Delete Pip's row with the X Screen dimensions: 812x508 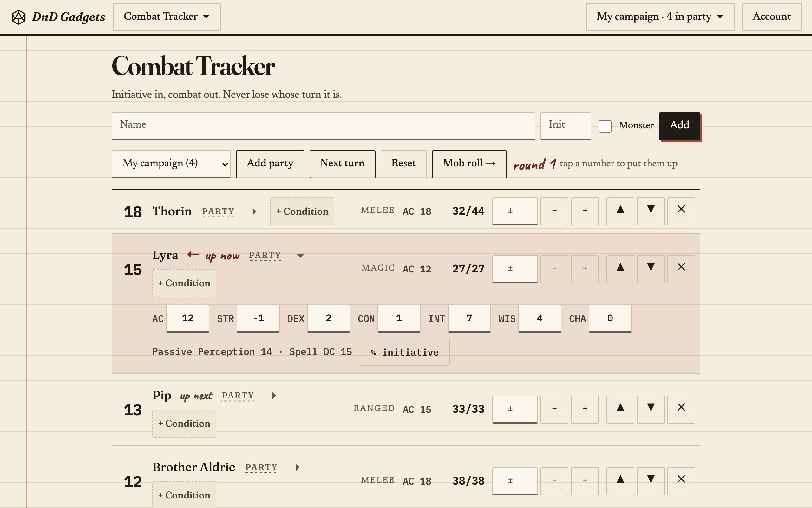coord(681,410)
